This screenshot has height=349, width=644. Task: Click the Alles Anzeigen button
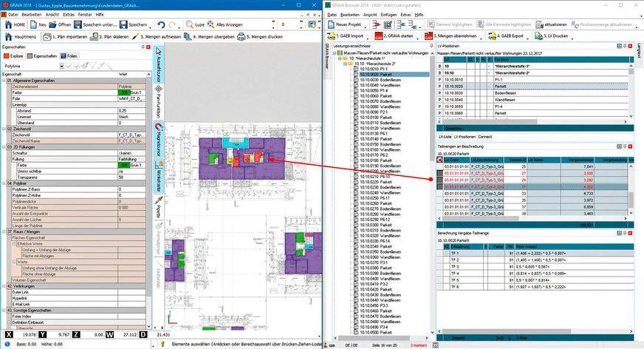(x=227, y=24)
